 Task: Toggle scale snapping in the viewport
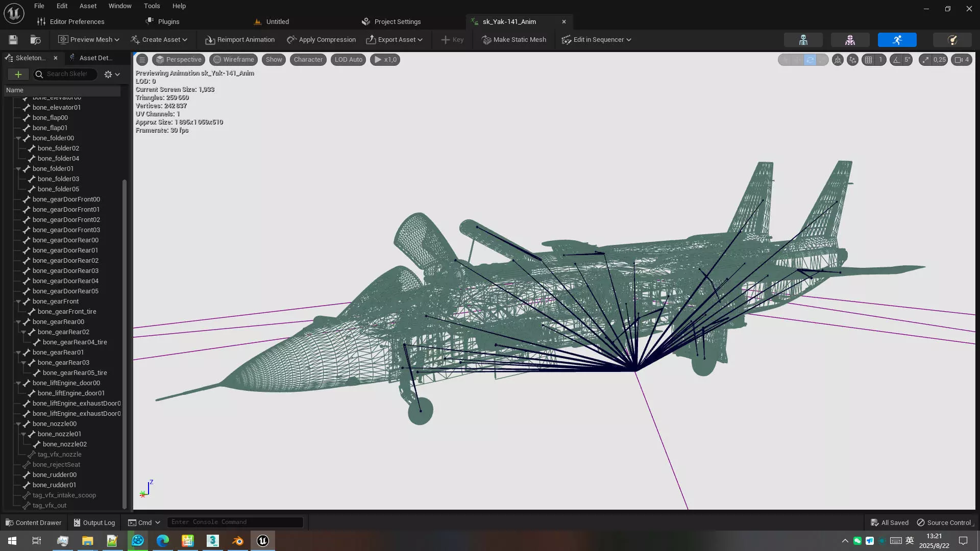[x=925, y=60]
